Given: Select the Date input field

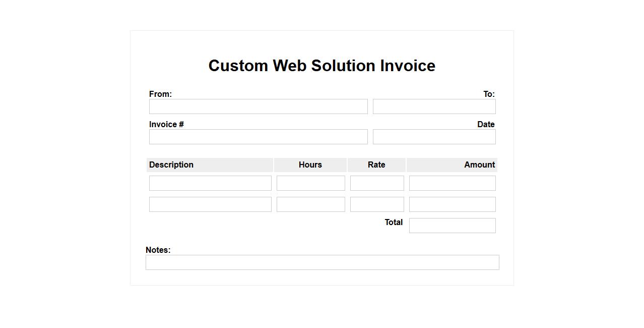Looking at the screenshot, I should point(434,137).
